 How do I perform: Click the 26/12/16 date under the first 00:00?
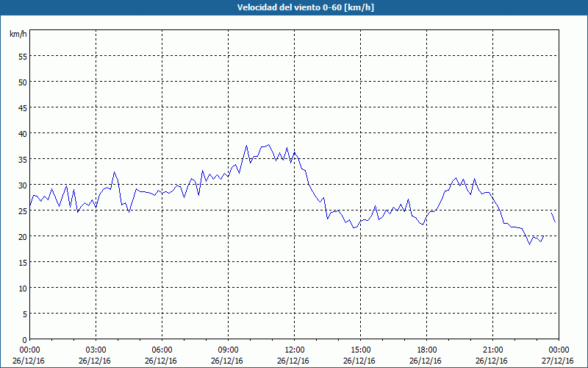[x=29, y=361]
